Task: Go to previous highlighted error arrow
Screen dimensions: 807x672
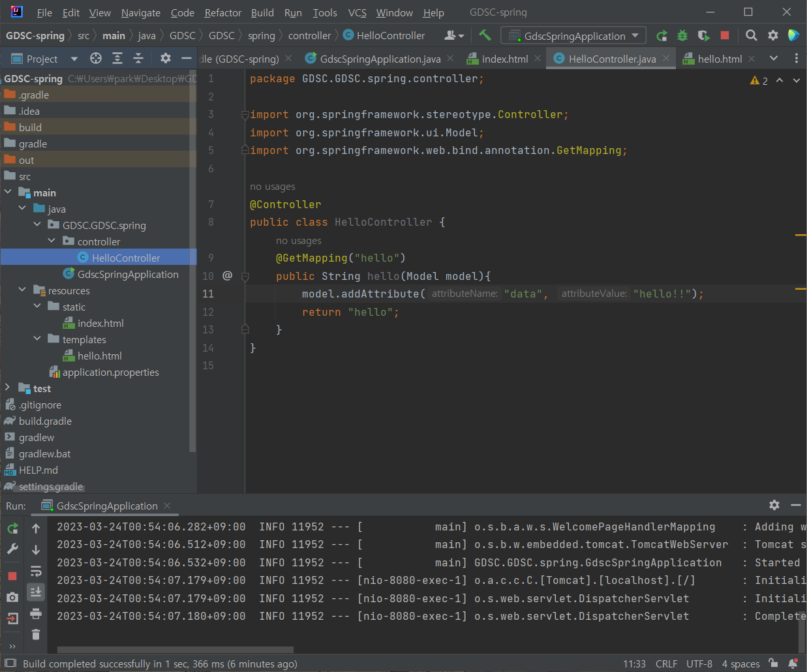Action: (780, 80)
